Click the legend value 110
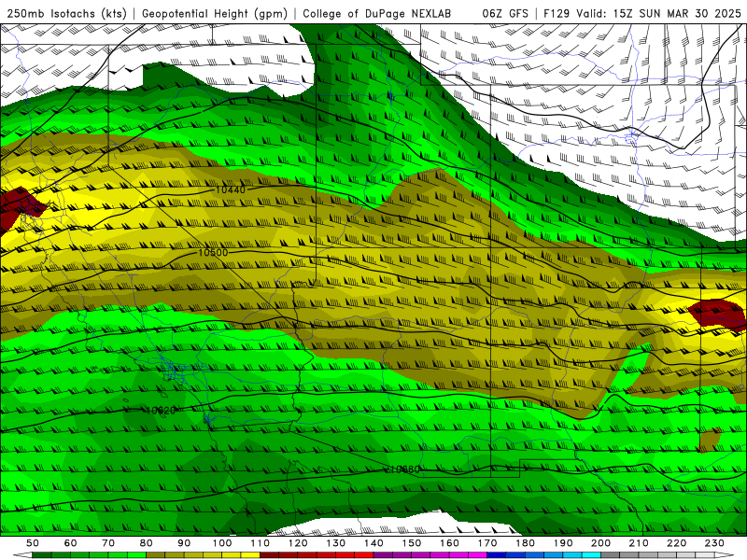The height and width of the screenshot is (560, 747). click(x=260, y=543)
